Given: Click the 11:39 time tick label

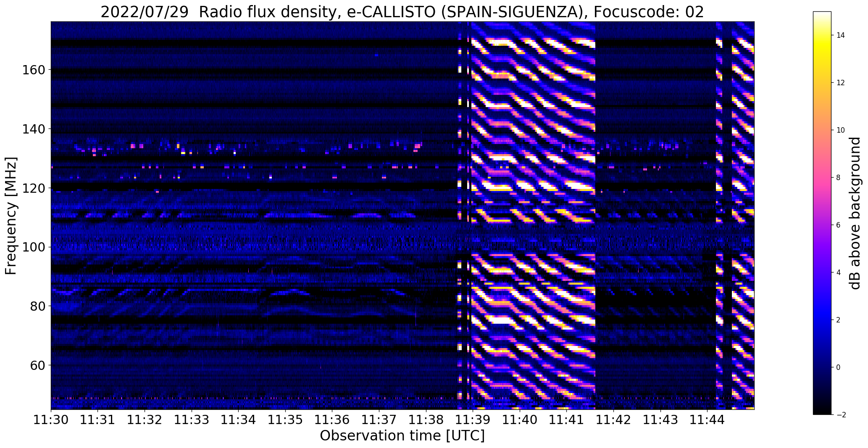Looking at the screenshot, I should click(x=473, y=420).
